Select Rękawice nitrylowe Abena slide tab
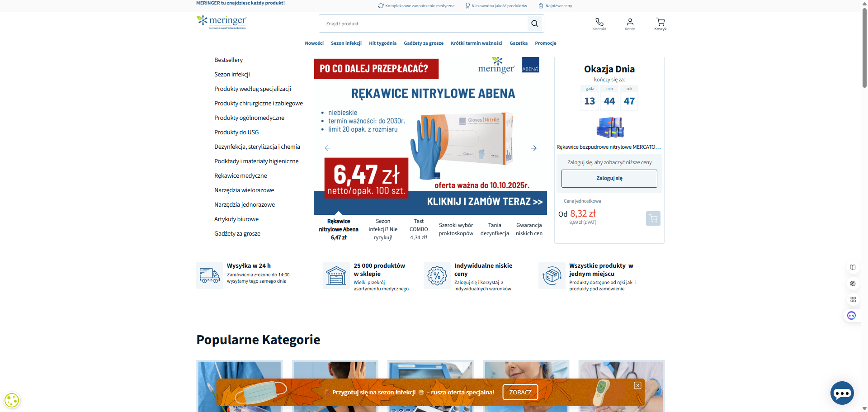Image resolution: width=868 pixels, height=412 pixels. click(x=339, y=229)
